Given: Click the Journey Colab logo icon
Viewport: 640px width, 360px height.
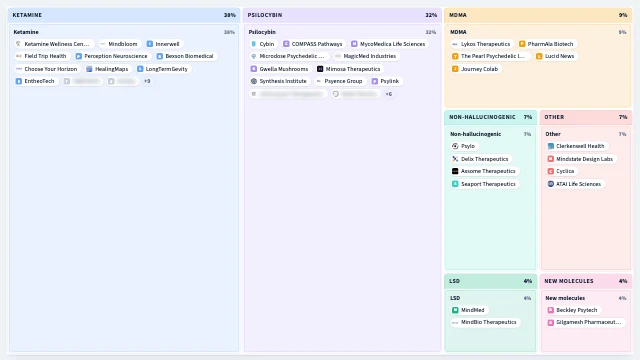Looking at the screenshot, I should click(455, 69).
